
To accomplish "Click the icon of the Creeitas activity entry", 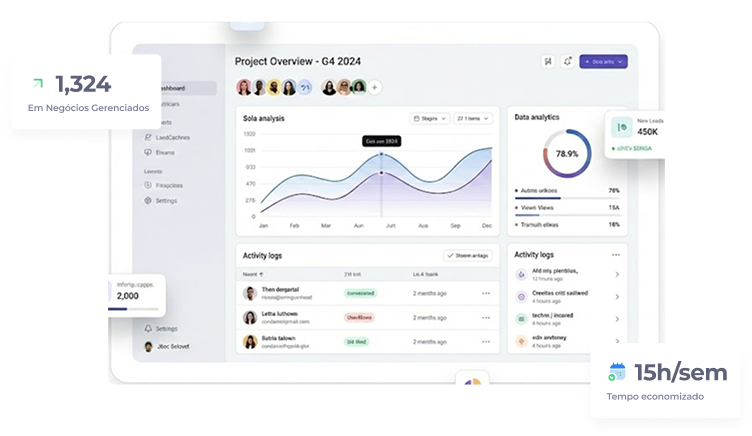I will click(521, 297).
